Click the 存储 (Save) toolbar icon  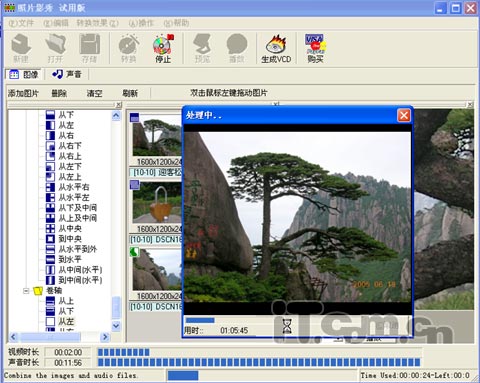point(89,48)
